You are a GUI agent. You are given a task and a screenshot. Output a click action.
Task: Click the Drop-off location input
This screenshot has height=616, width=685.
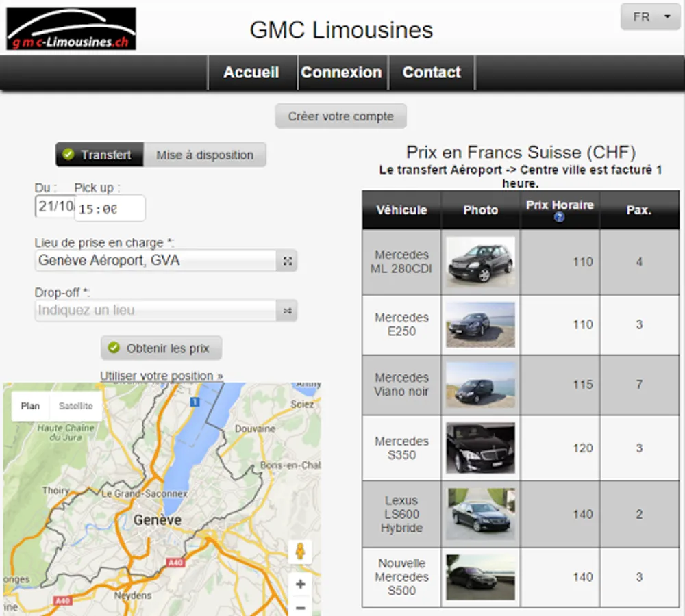coord(155,311)
